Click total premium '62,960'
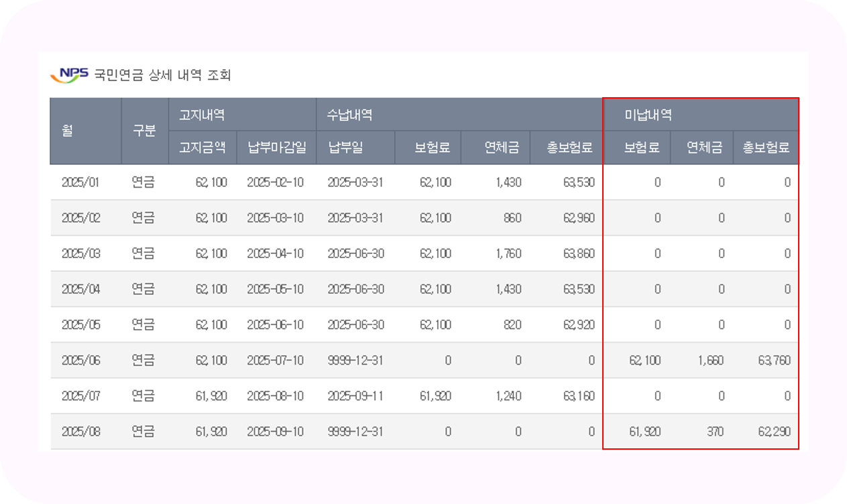 tap(579, 218)
